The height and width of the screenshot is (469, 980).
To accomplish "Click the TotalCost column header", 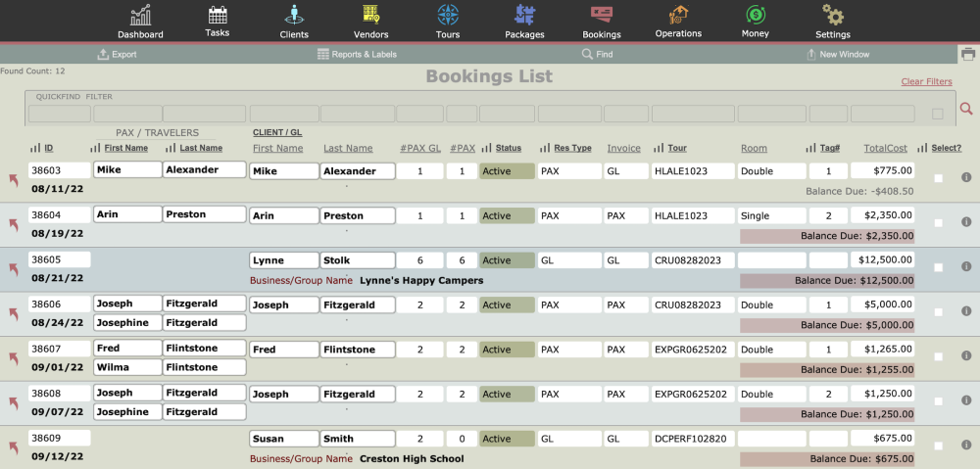I will tap(886, 148).
